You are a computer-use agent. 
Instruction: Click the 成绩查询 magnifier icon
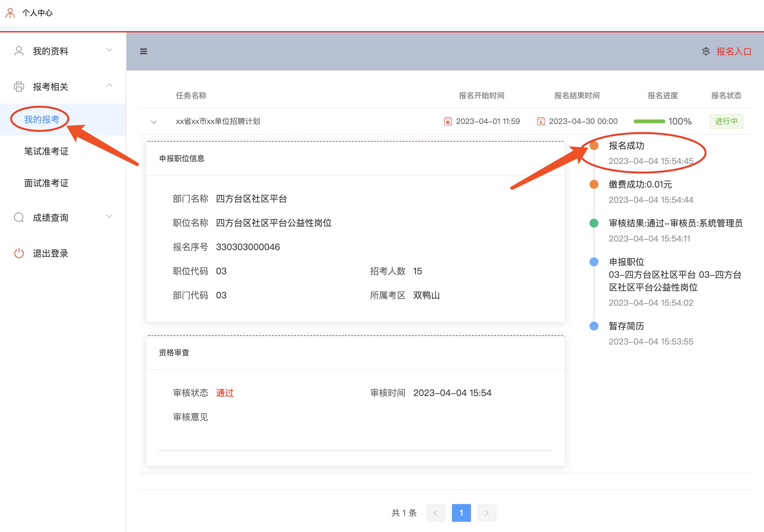(x=19, y=218)
